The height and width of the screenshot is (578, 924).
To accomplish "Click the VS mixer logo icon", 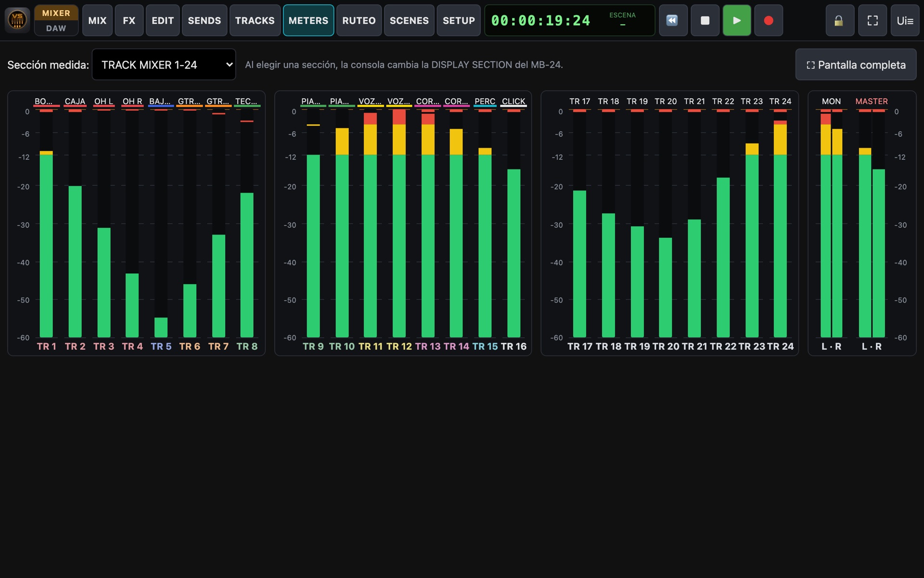I will tap(17, 20).
